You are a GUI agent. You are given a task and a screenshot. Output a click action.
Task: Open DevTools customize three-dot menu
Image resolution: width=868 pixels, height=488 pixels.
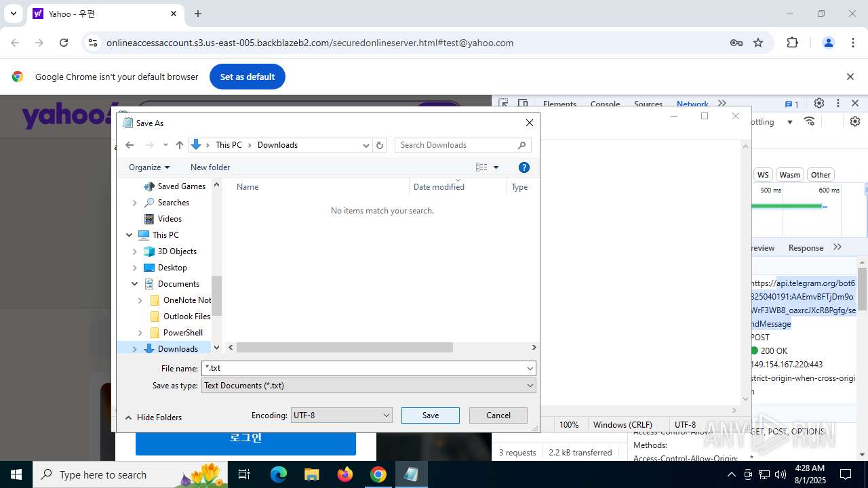[x=838, y=103]
